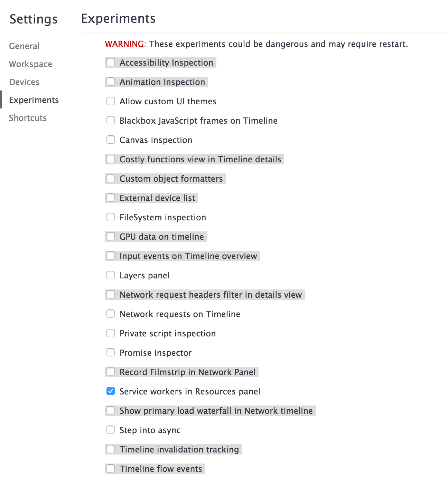Enable the Layers panel experiment
The height and width of the screenshot is (496, 448).
(110, 275)
